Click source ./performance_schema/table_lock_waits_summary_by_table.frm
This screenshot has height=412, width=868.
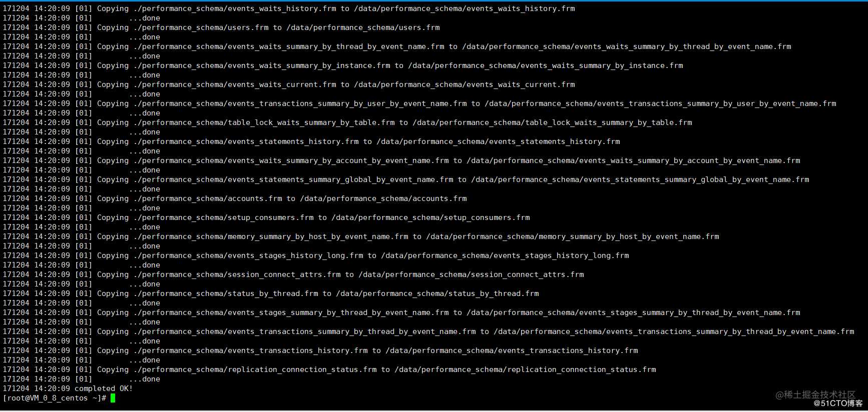[x=264, y=122]
